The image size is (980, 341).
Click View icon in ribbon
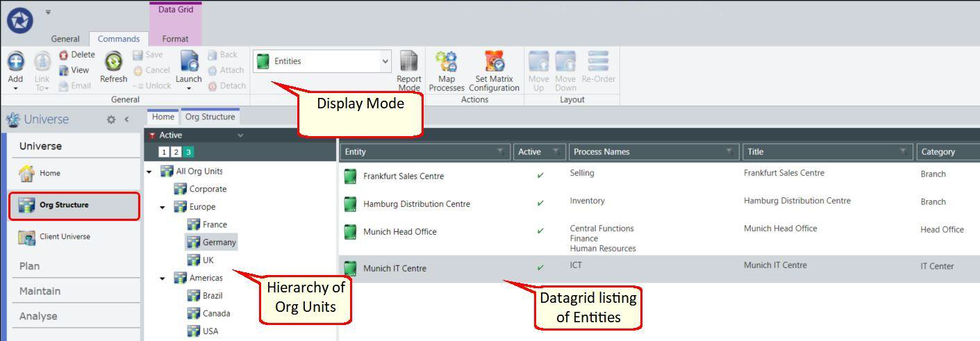74,70
